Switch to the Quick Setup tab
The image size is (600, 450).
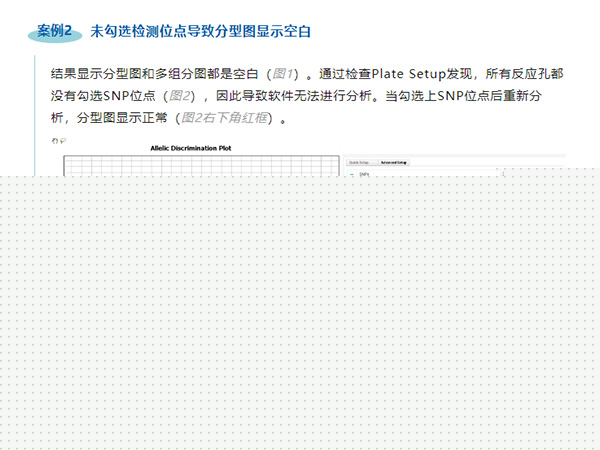point(358,161)
